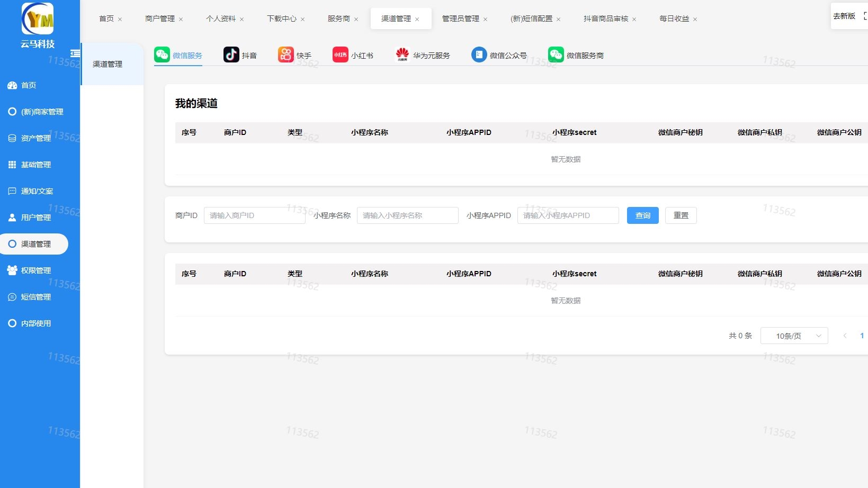Close the 商户管理 tab
This screenshot has width=868, height=488.
181,19
